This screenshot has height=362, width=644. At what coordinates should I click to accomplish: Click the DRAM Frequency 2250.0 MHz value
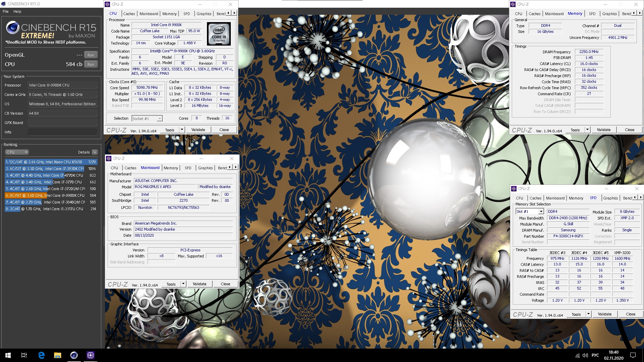[589, 52]
